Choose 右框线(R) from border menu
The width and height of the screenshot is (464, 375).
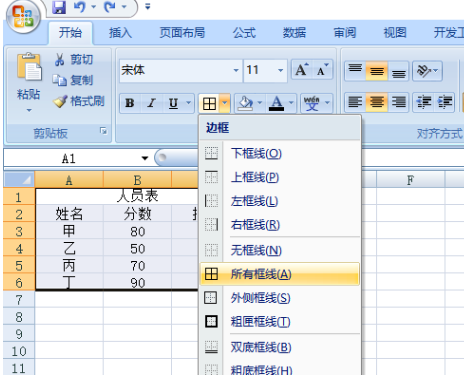280,225
